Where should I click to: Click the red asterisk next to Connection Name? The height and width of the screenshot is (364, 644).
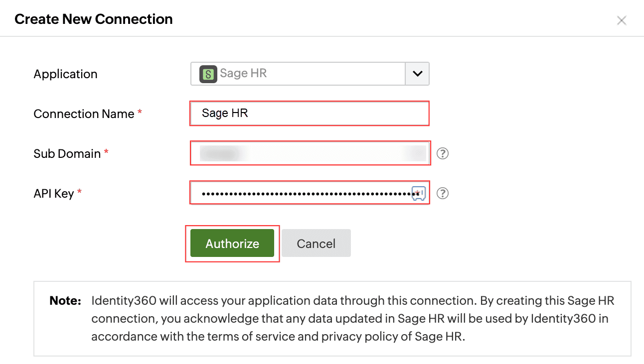click(x=140, y=113)
